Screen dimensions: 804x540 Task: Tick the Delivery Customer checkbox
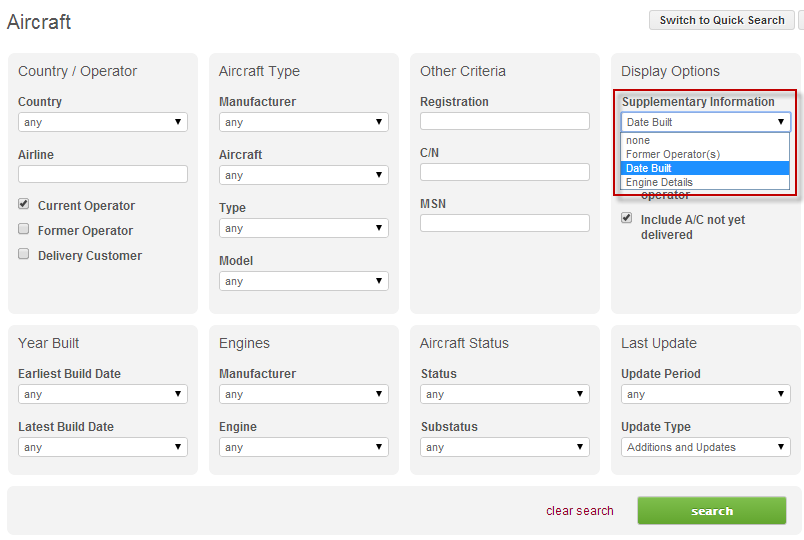(x=24, y=254)
